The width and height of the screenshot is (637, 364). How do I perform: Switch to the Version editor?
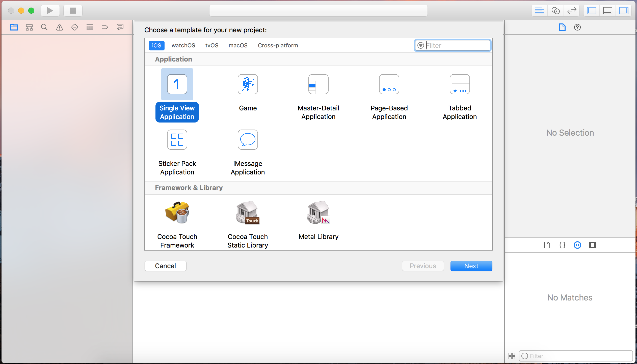(x=572, y=11)
